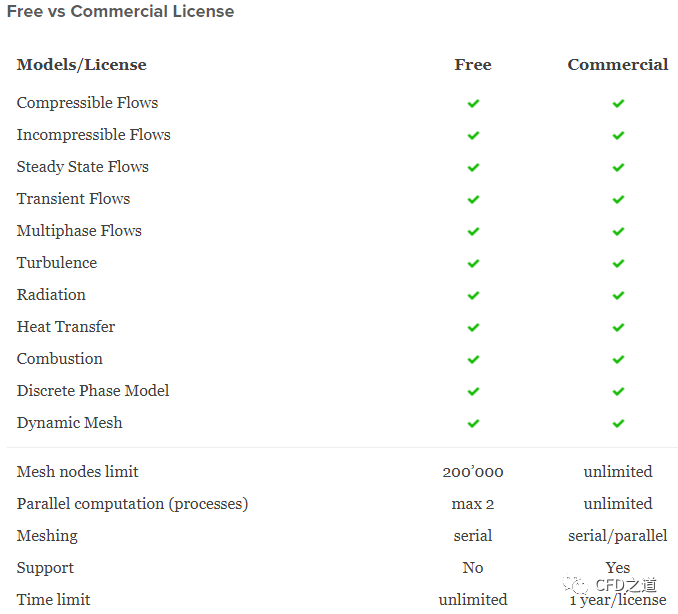Click the serial/parallel Meshing value
This screenshot has width=678, height=614.
coord(618,536)
